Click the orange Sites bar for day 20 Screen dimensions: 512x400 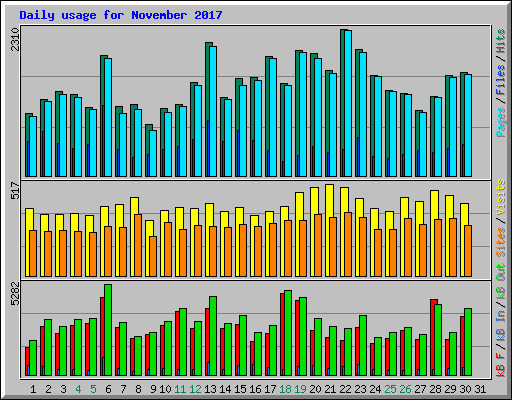318,245
